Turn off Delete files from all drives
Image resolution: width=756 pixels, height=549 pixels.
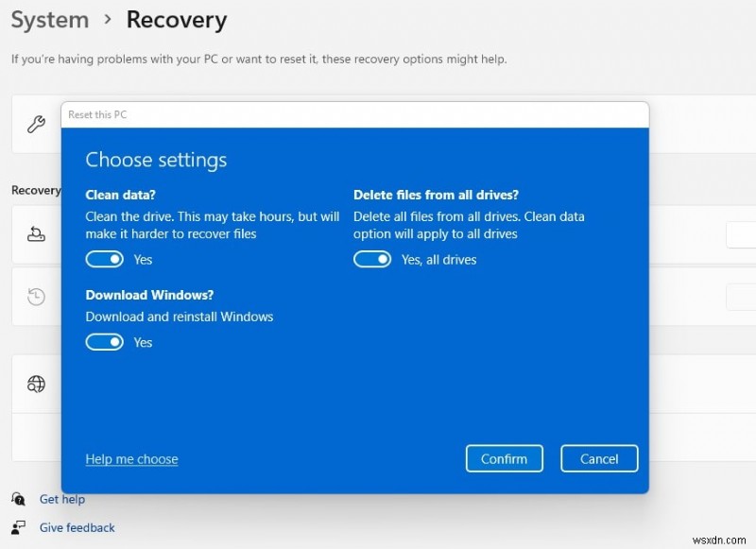click(373, 259)
